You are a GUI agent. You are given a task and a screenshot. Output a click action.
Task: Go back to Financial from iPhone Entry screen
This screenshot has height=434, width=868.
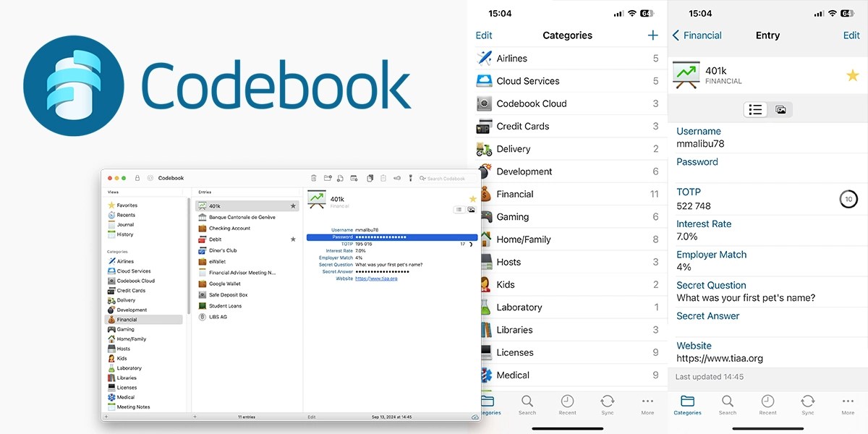697,35
